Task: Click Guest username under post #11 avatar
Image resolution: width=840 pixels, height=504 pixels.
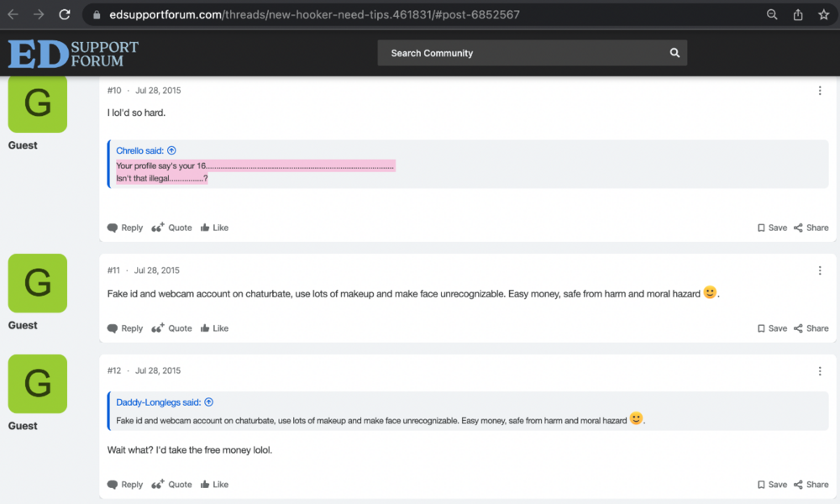Action: [x=23, y=325]
